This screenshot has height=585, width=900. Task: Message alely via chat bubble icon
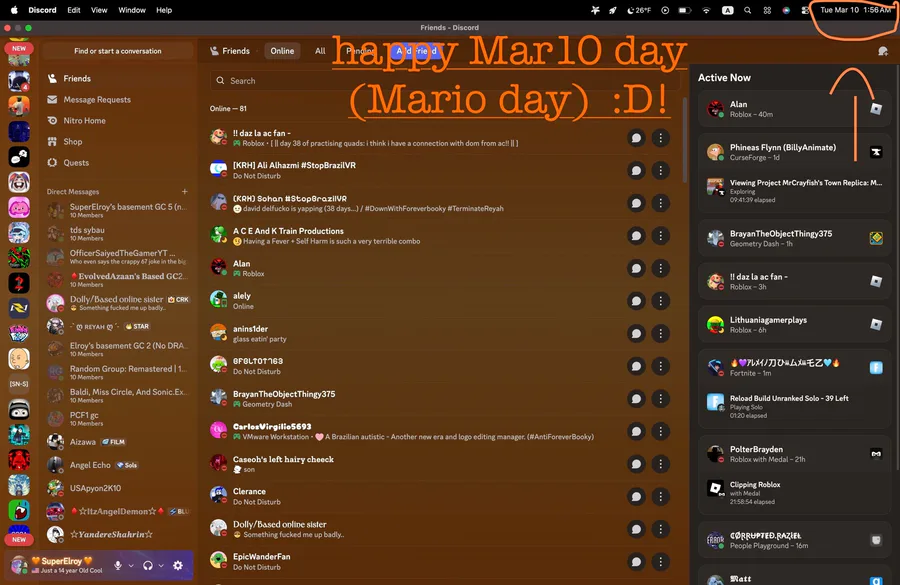coord(636,301)
